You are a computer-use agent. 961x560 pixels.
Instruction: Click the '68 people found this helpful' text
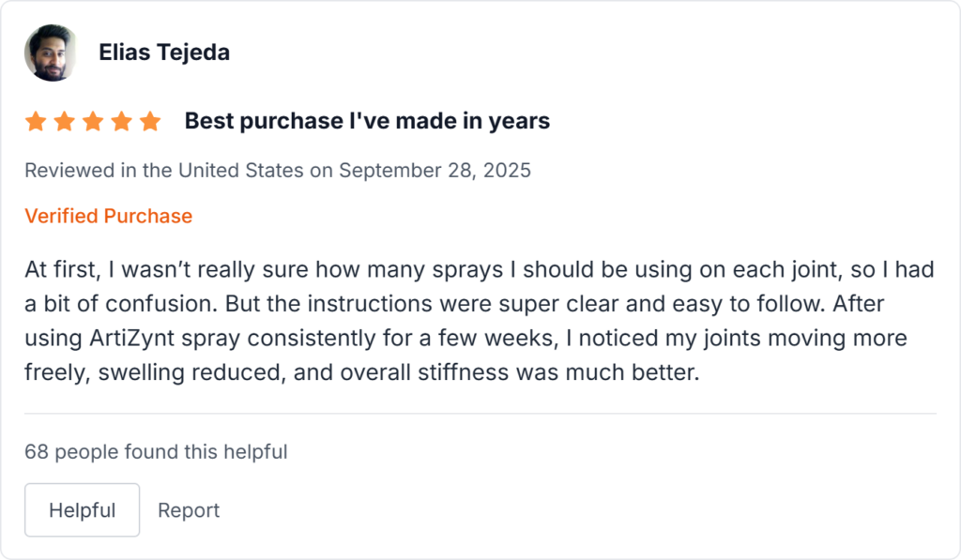(x=156, y=452)
